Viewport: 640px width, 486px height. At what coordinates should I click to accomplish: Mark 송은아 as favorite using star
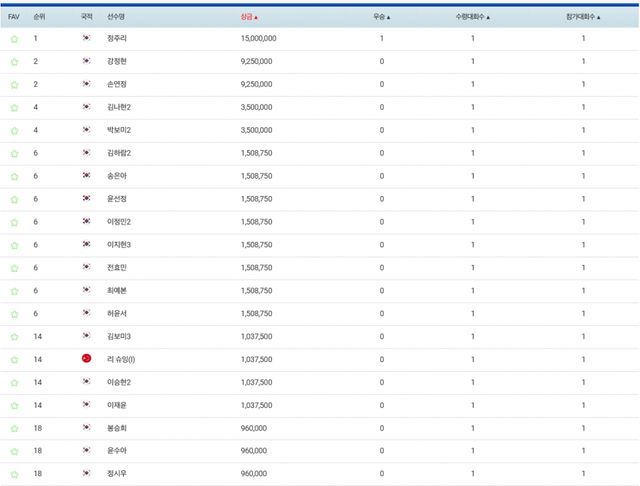14,176
